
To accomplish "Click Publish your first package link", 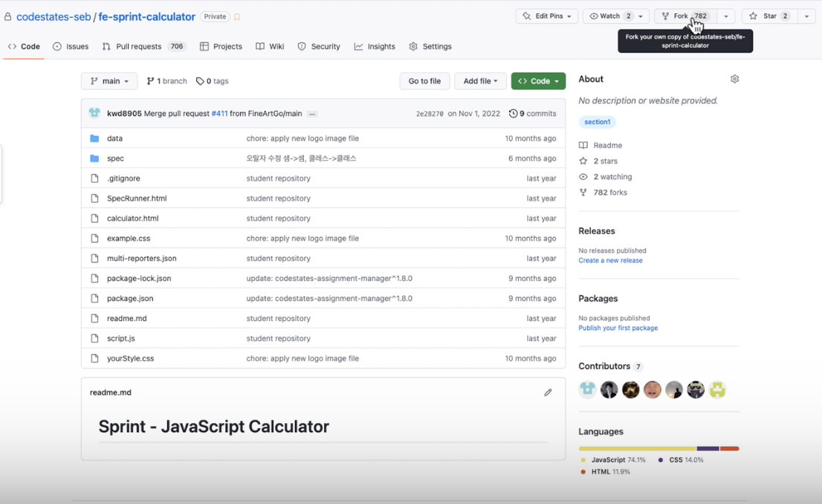I will coord(618,328).
